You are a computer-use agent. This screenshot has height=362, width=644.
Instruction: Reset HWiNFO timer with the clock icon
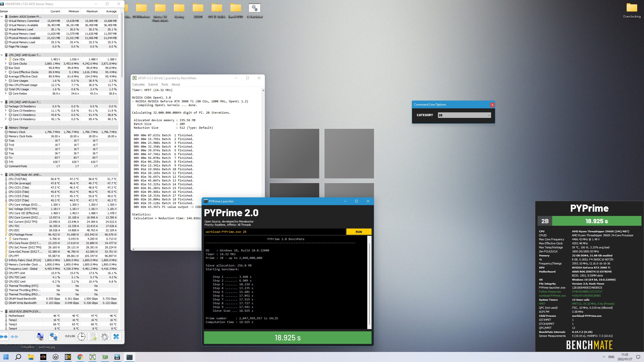pos(82,337)
